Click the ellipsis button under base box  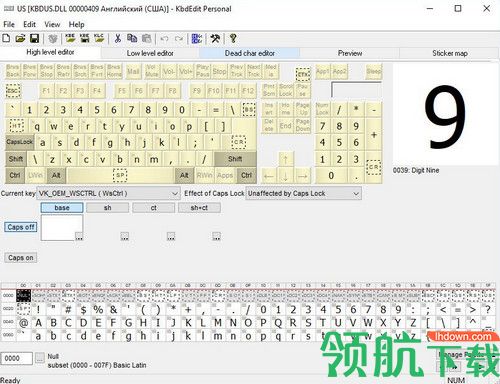coord(79,236)
